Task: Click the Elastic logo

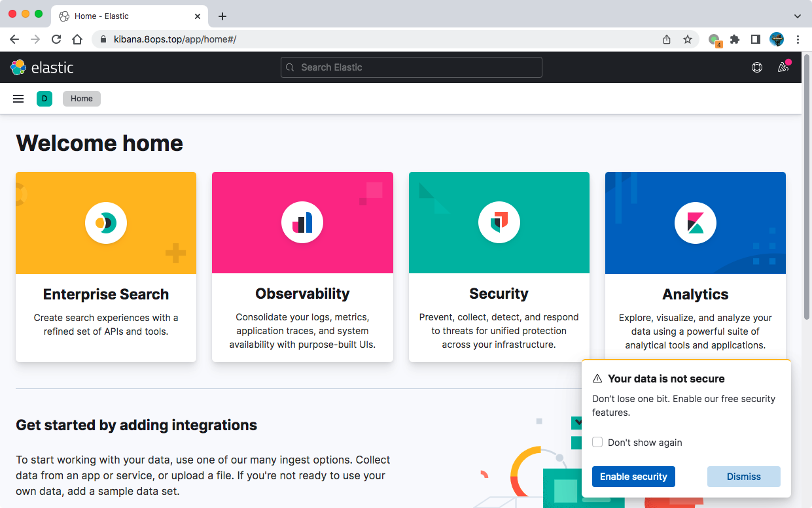Action: [42, 67]
